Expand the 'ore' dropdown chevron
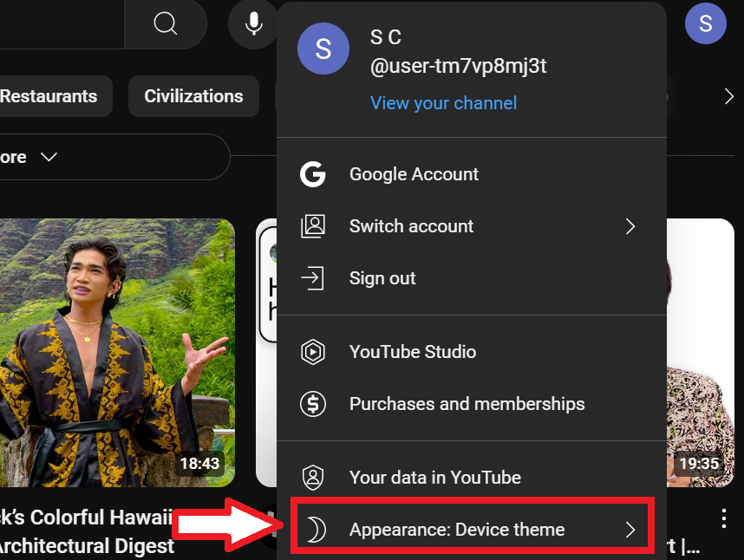 [x=49, y=157]
